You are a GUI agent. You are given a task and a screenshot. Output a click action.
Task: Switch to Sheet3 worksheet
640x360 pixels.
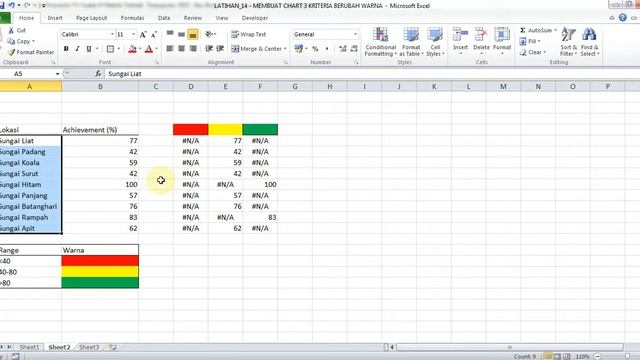pyautogui.click(x=89, y=347)
